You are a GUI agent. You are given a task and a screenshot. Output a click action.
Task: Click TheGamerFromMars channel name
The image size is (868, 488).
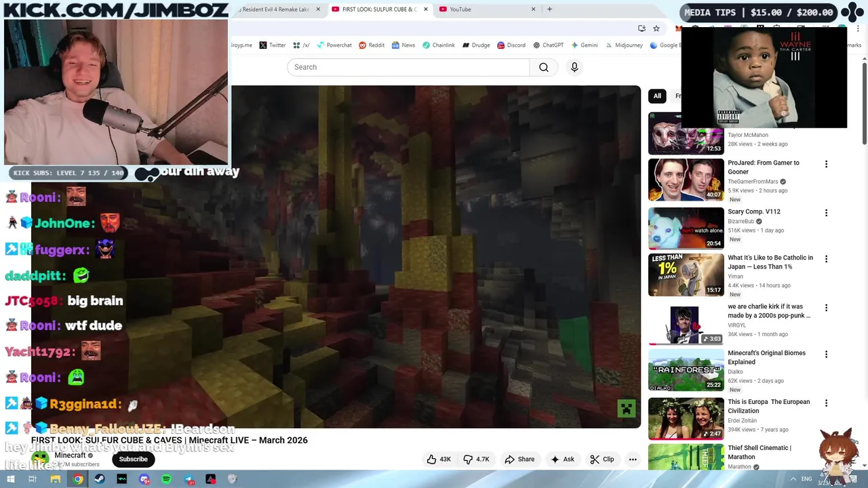coord(753,182)
